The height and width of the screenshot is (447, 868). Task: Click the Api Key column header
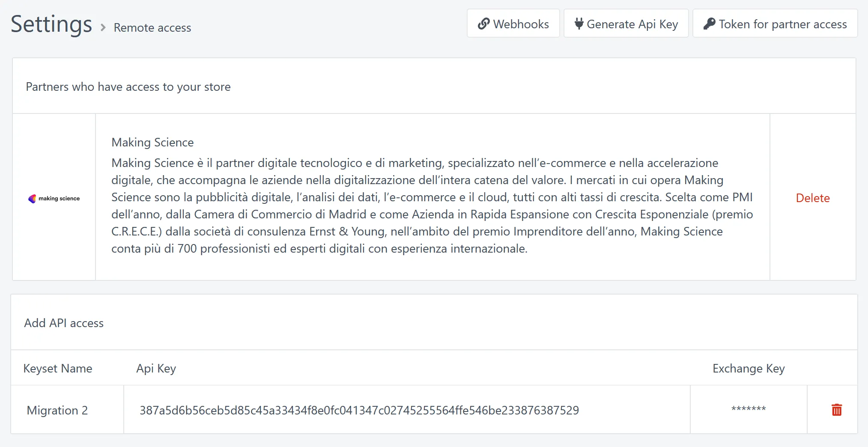(x=156, y=369)
